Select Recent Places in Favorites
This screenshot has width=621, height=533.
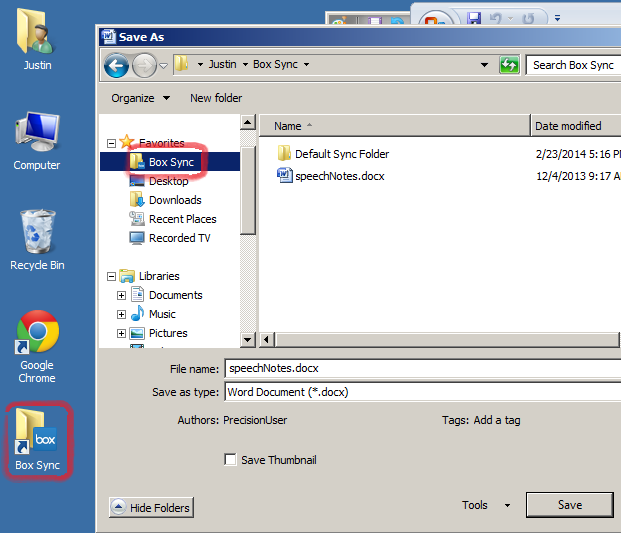[183, 219]
